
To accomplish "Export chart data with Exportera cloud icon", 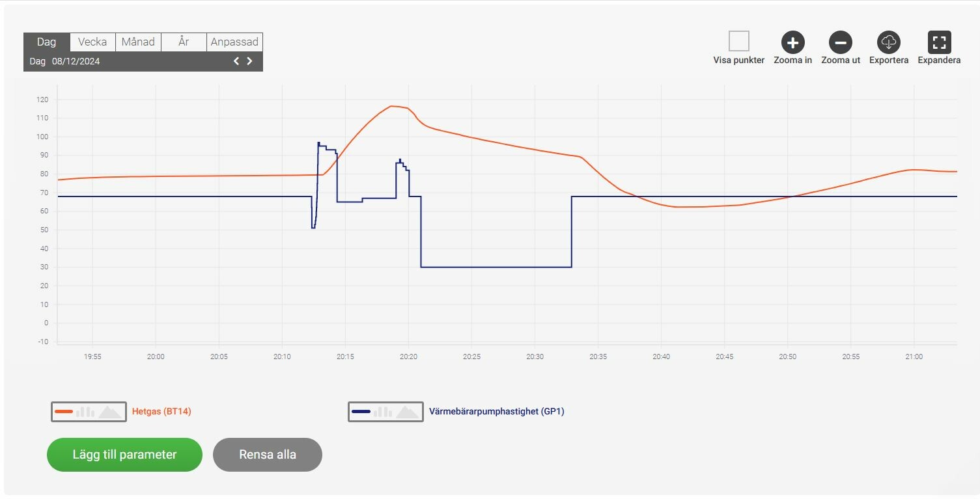I will 888,43.
